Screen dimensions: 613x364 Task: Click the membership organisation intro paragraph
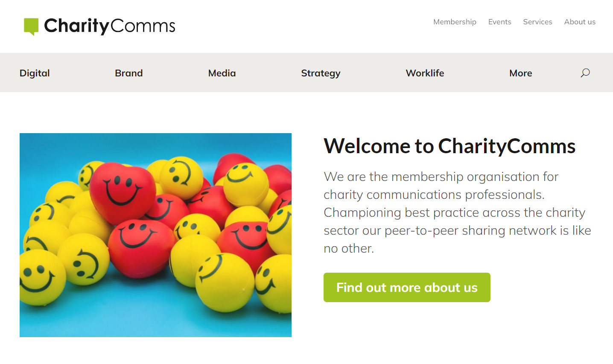[x=457, y=212]
